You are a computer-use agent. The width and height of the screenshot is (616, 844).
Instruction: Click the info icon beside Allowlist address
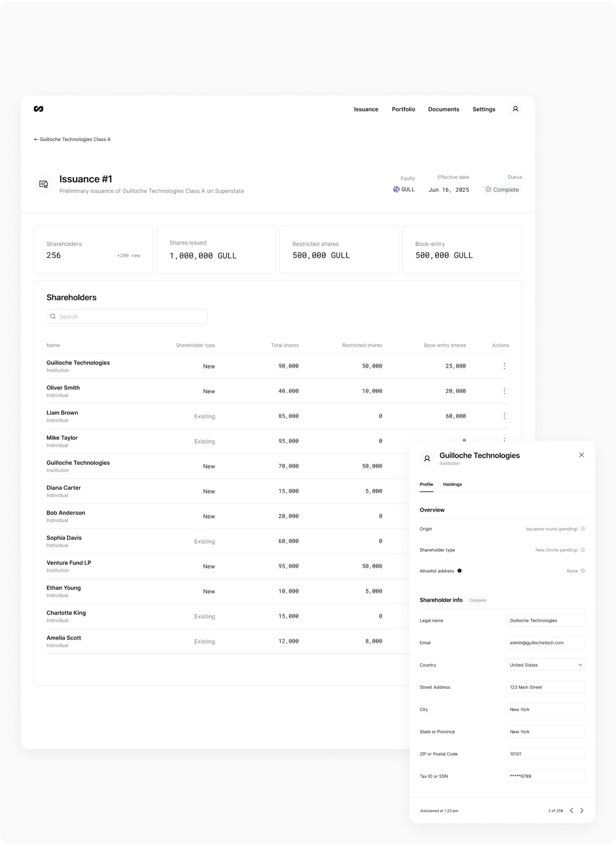[x=459, y=571]
